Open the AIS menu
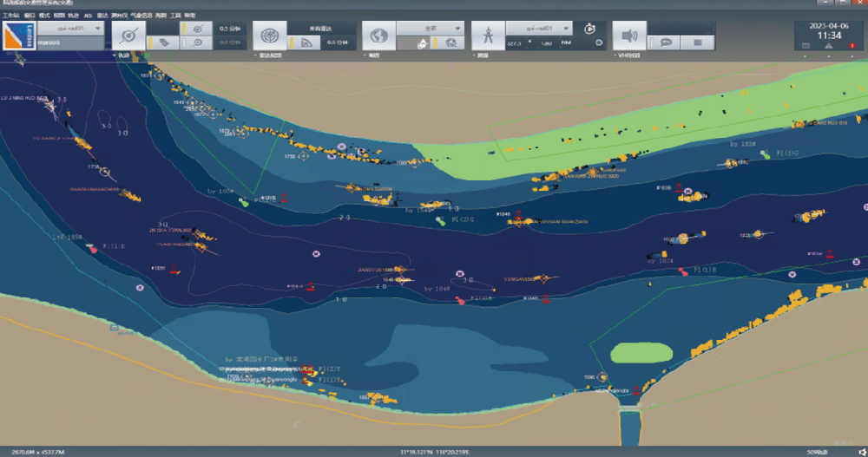 pyautogui.click(x=89, y=16)
